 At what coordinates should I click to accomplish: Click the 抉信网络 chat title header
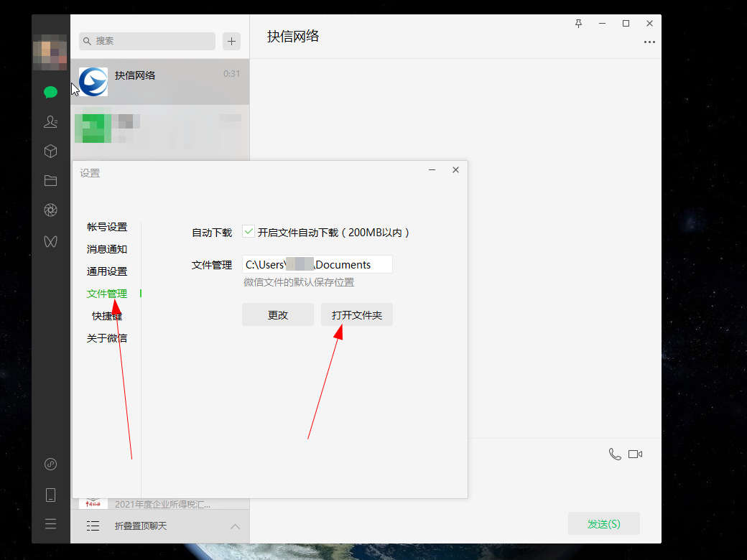[x=293, y=37]
